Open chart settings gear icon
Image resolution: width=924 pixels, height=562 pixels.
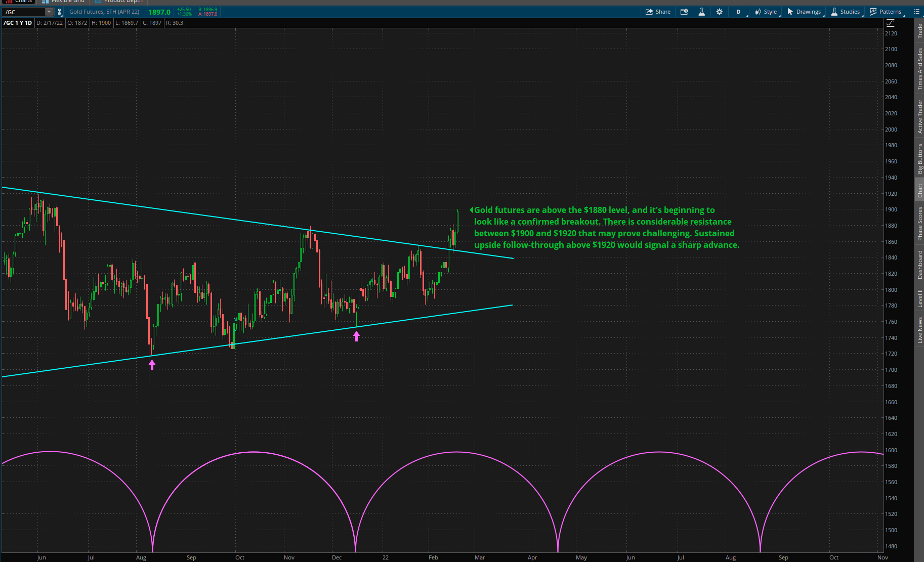[x=719, y=12]
